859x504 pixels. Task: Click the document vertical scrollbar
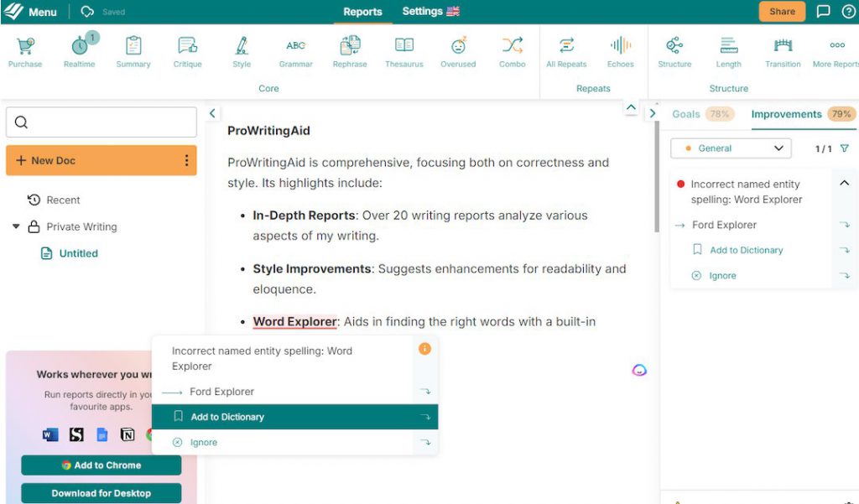pyautogui.click(x=656, y=175)
